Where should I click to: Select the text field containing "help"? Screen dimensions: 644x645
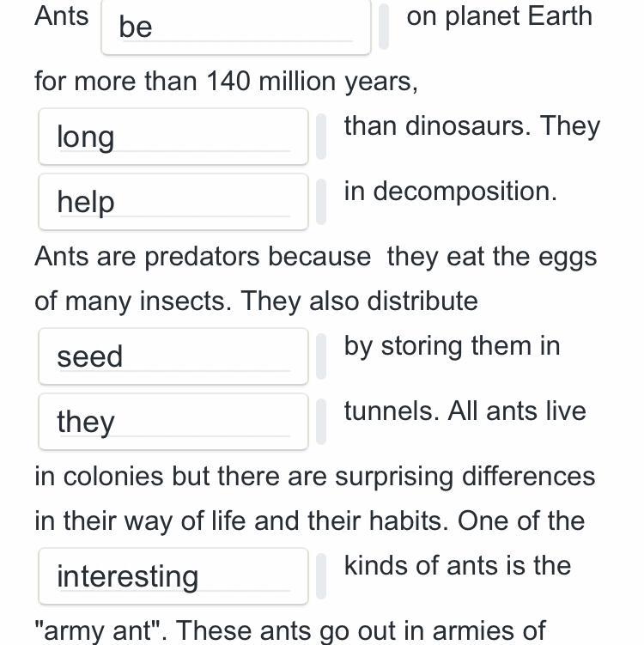point(173,202)
